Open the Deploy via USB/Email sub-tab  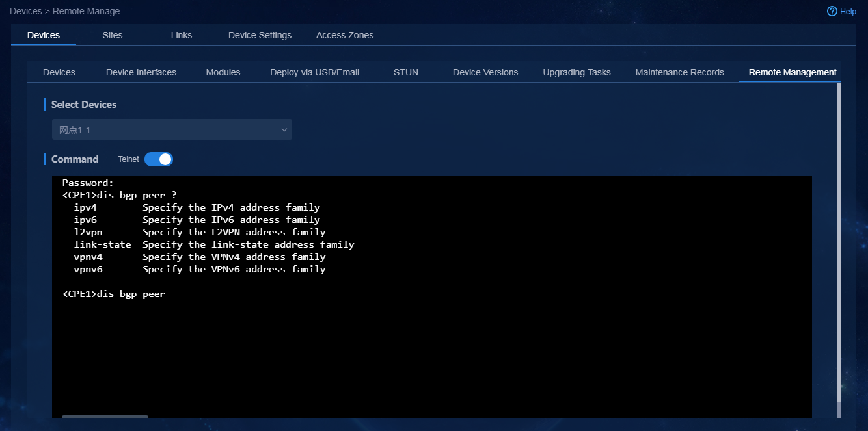315,72
